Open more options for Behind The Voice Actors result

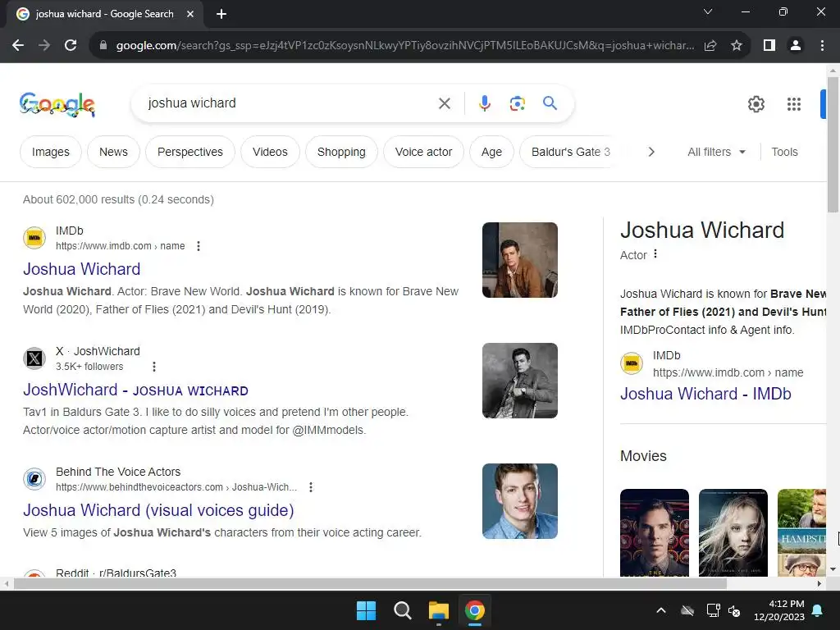(x=311, y=487)
